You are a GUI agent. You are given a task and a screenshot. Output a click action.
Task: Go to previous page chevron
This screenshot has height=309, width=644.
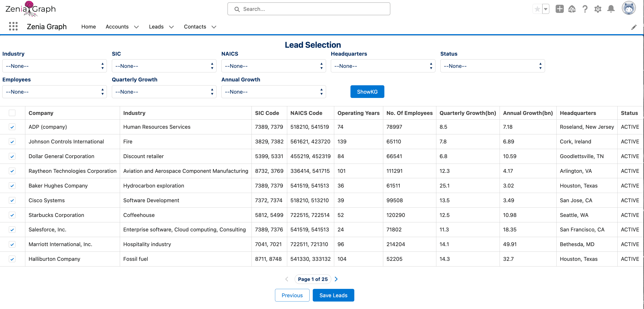[x=287, y=279]
